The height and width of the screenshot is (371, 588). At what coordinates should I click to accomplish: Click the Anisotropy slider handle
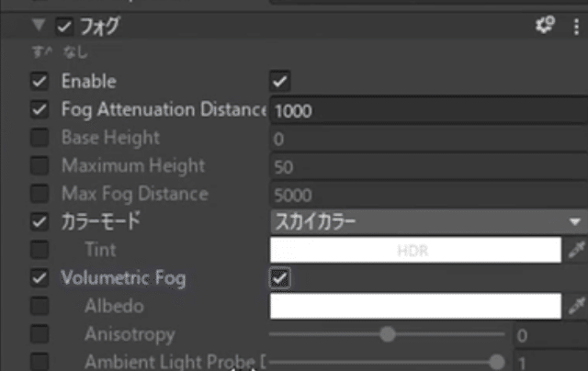point(388,334)
